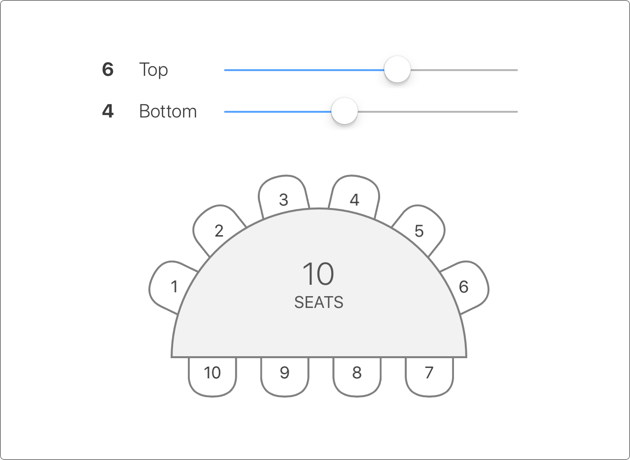Click the Top slider handle
Viewport: 630px width, 460px height.
(x=398, y=70)
